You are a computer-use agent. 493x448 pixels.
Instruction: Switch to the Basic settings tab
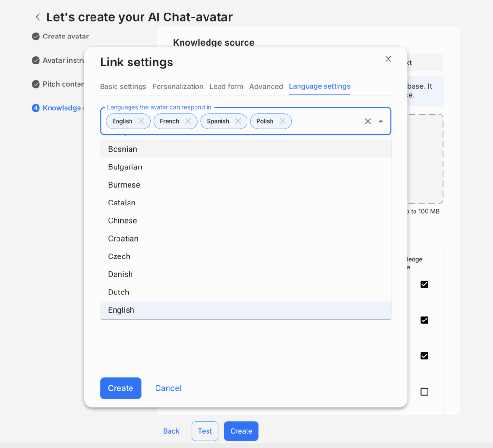[x=123, y=87]
